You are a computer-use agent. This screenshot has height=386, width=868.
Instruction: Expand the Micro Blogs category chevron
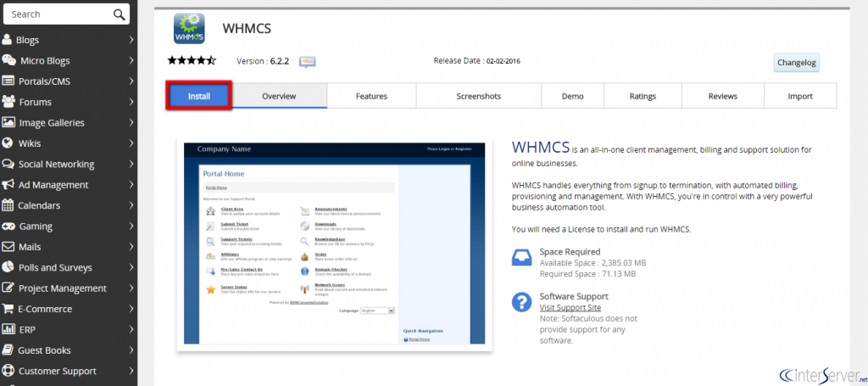pos(131,60)
